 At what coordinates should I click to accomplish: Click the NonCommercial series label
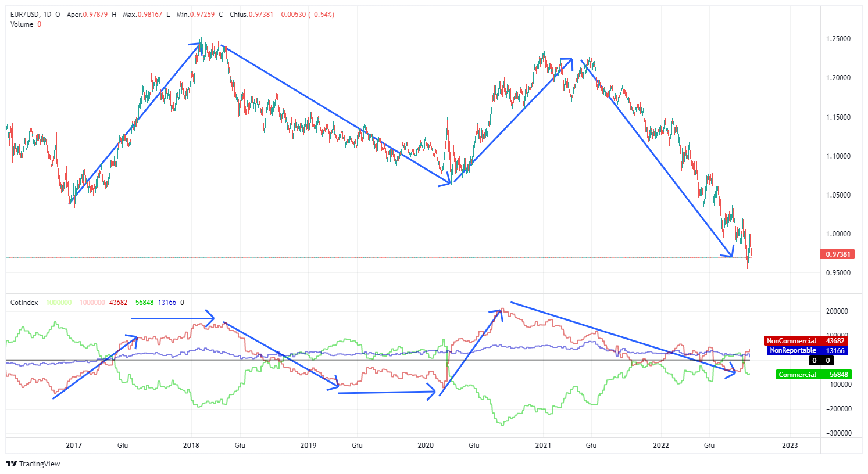tap(791, 341)
